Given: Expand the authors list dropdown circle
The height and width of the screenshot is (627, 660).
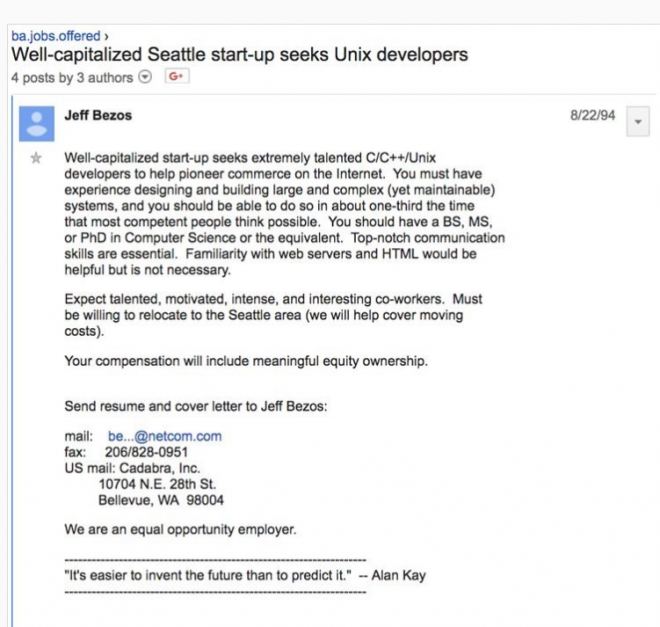Looking at the screenshot, I should pyautogui.click(x=145, y=77).
